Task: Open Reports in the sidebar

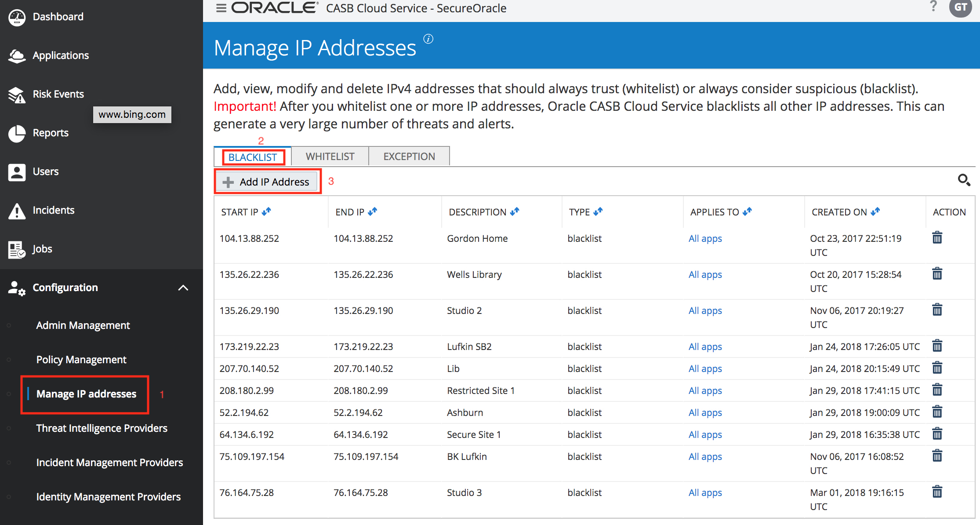Action: tap(51, 133)
